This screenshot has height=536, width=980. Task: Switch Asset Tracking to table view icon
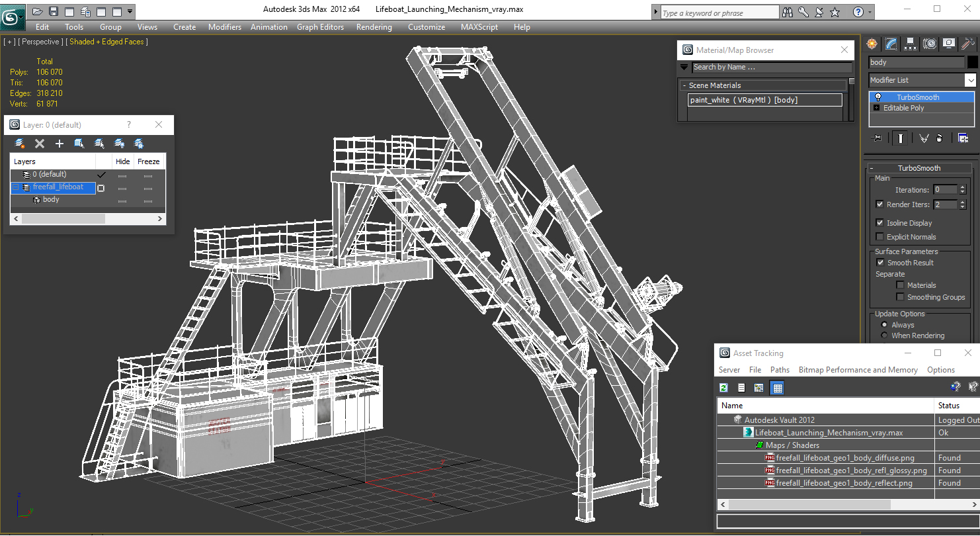778,388
